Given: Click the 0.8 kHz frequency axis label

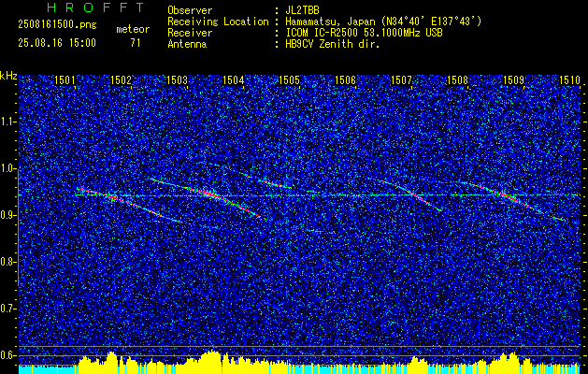Looking at the screenshot, I should click(x=7, y=262).
